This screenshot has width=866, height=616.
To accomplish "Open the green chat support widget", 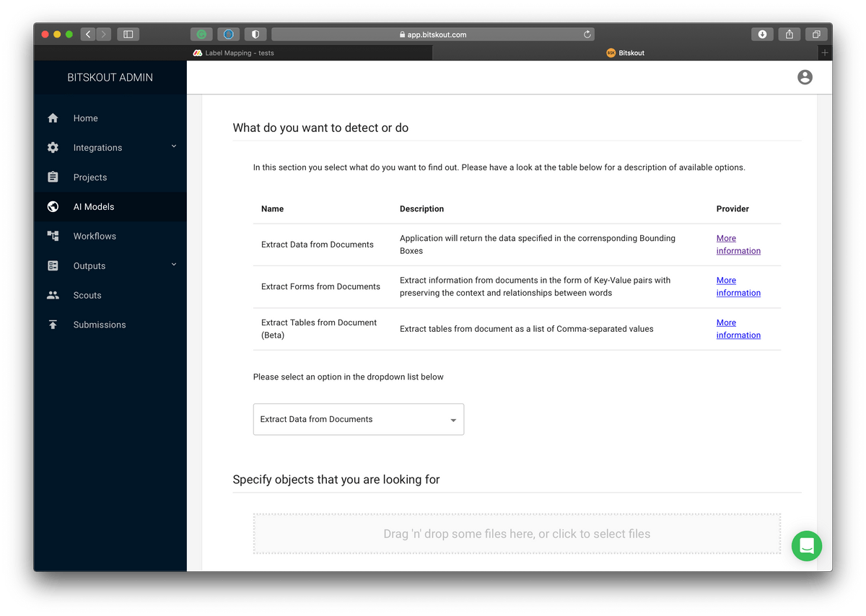I will (x=807, y=545).
